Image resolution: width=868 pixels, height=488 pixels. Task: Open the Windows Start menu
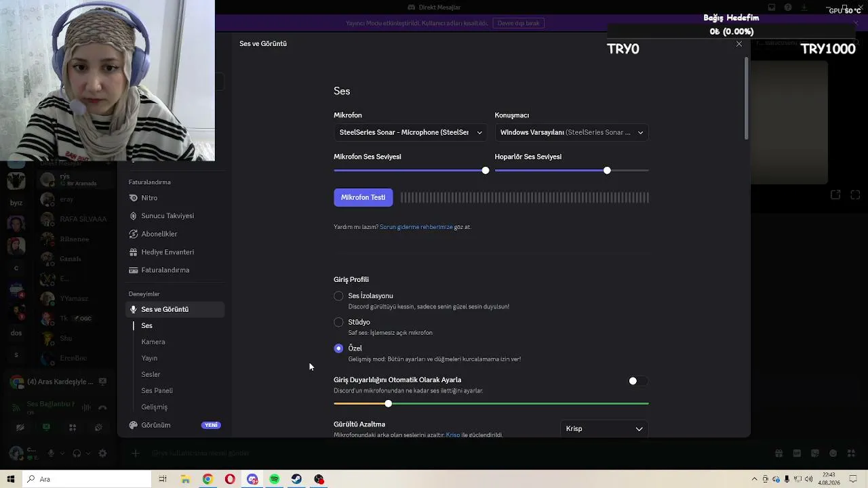coord(11,479)
